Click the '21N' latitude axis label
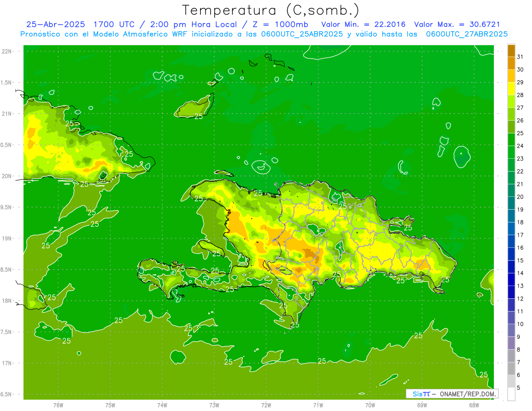 (7, 114)
